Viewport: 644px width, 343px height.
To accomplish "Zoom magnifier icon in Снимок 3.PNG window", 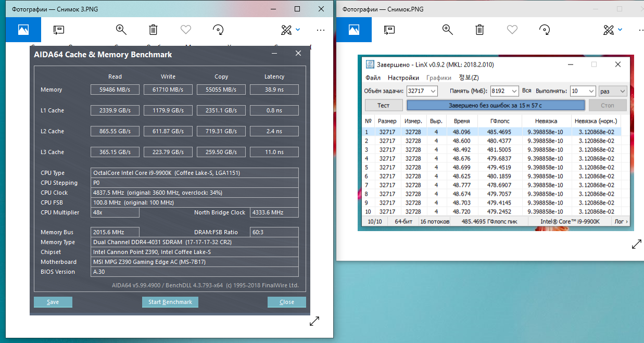I will tap(121, 30).
